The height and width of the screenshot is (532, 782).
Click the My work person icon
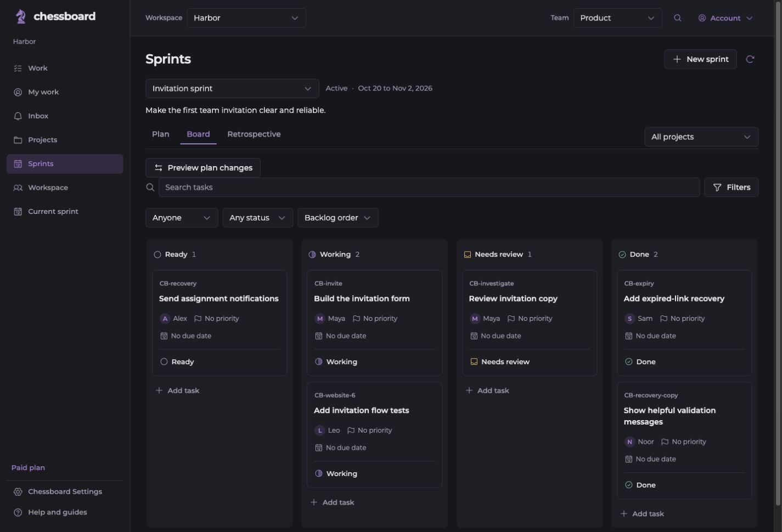[18, 92]
